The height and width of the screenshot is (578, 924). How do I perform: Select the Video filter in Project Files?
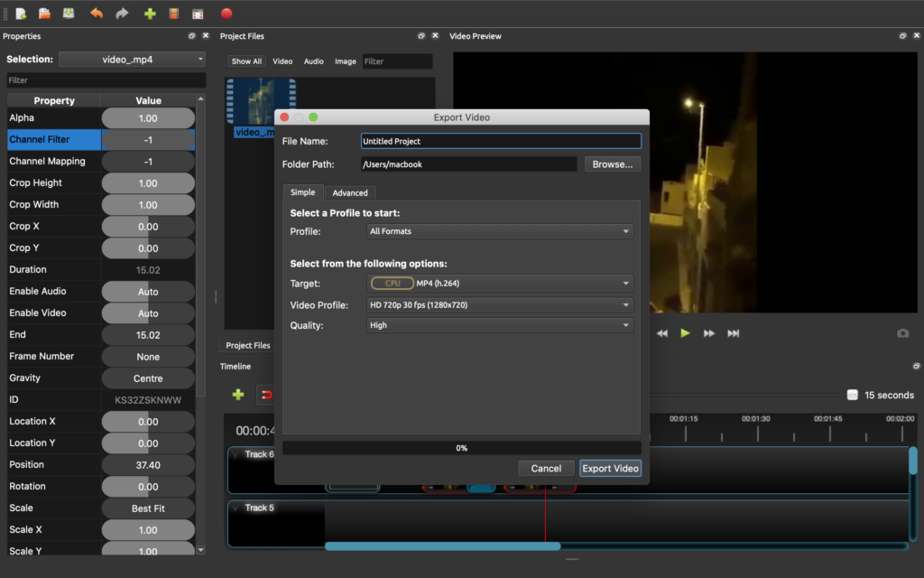(x=282, y=61)
